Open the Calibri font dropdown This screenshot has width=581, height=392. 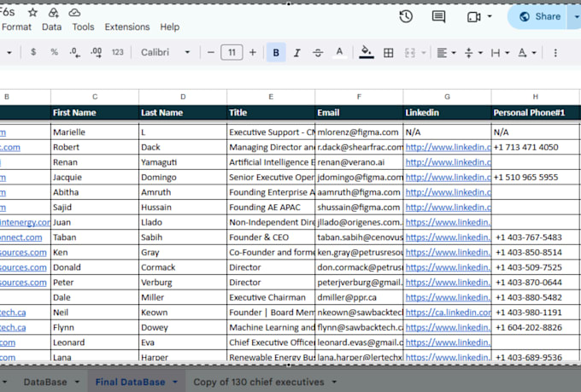[165, 52]
